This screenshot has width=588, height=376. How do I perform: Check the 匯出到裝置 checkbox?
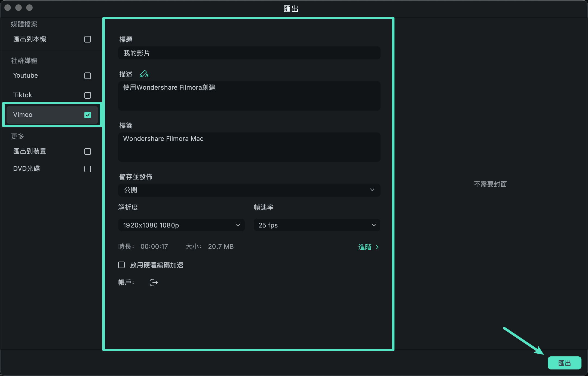[88, 151]
